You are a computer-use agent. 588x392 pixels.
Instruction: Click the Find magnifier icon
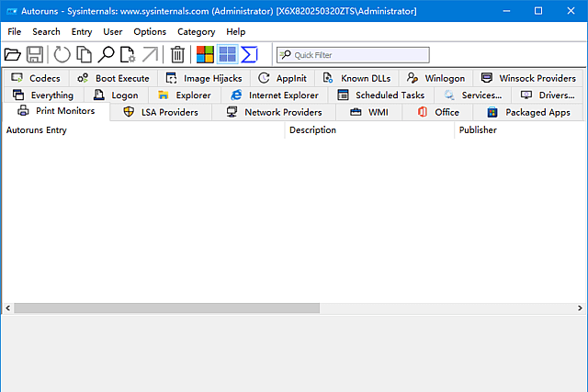tap(106, 55)
